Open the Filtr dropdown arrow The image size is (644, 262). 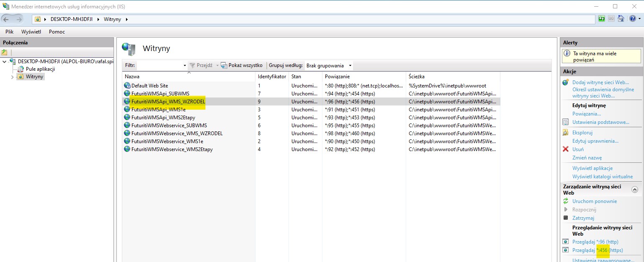click(x=185, y=66)
